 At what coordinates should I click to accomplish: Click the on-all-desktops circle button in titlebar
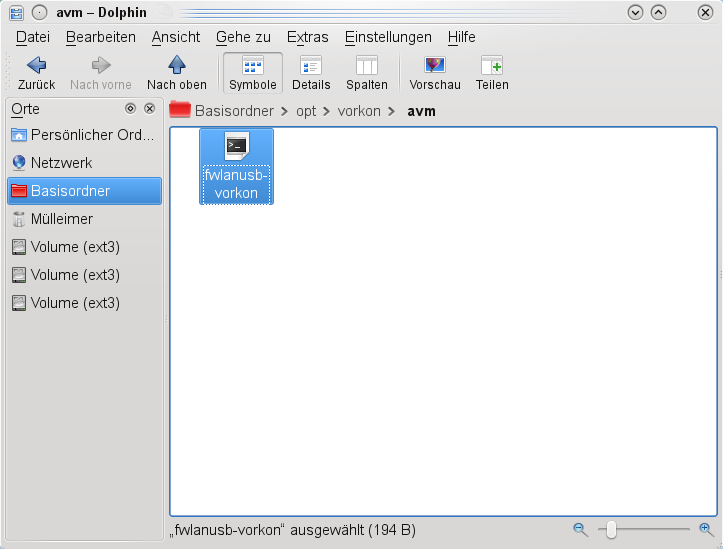pyautogui.click(x=40, y=12)
